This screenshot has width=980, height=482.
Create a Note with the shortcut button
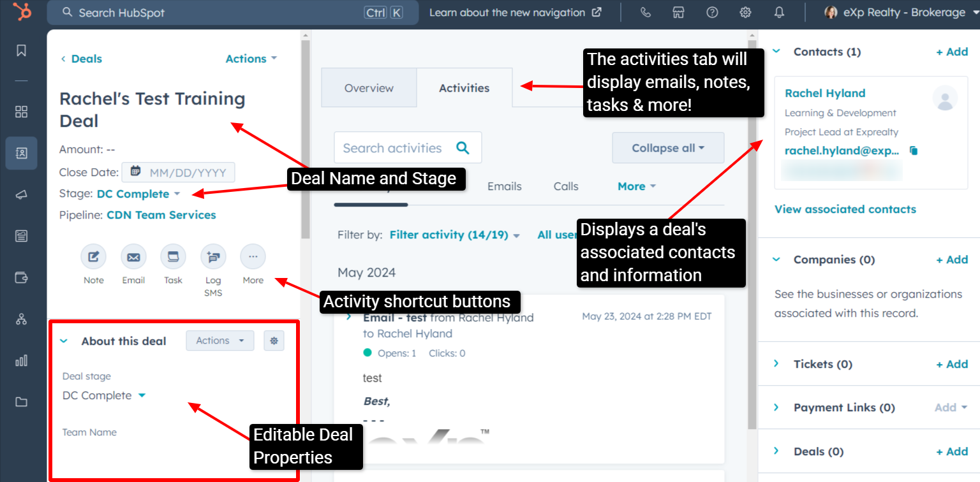[x=93, y=257]
